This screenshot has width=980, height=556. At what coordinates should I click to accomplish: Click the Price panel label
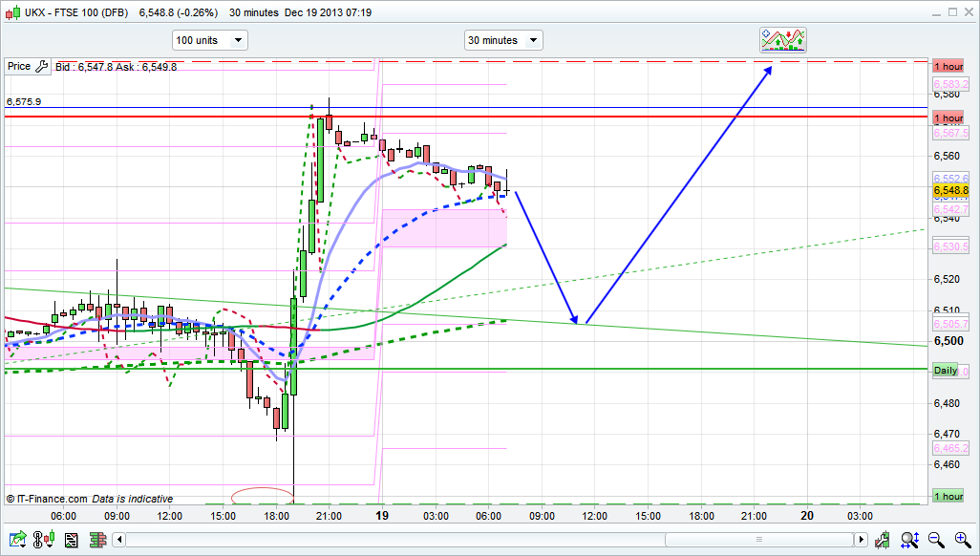coord(19,67)
